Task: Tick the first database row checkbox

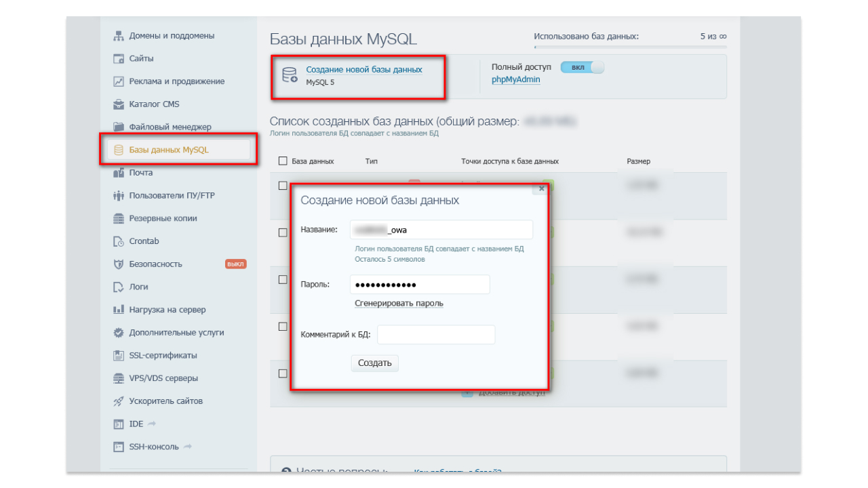Action: click(283, 186)
